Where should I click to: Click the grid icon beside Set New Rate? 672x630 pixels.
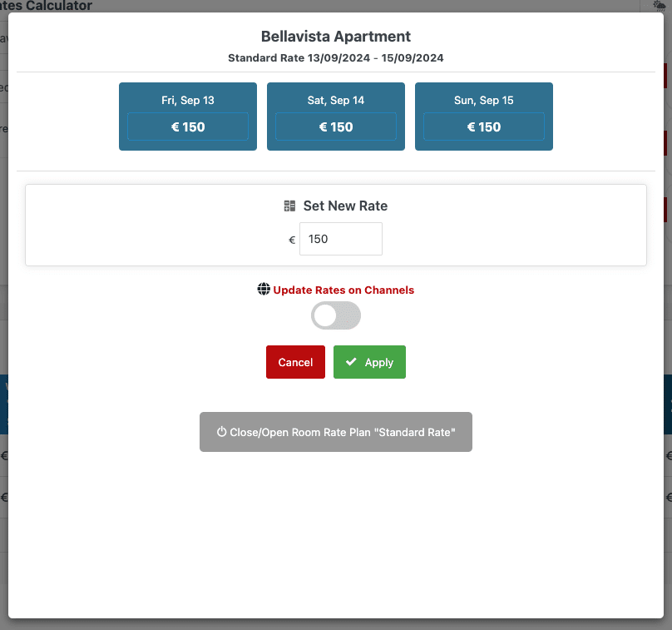pos(289,206)
